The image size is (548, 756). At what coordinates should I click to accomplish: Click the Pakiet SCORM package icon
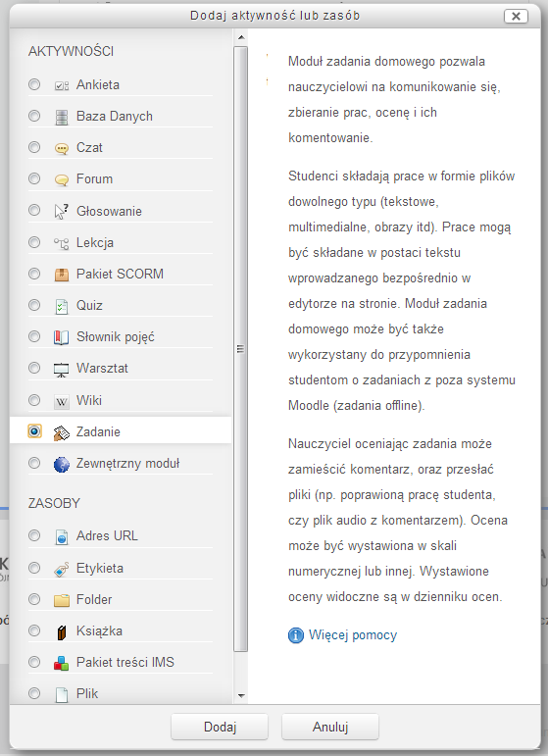click(61, 275)
